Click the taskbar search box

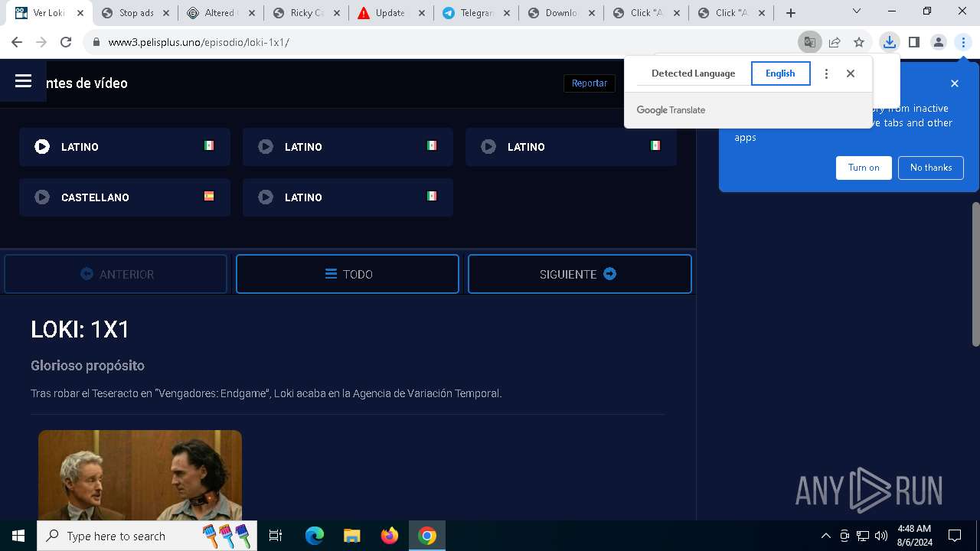pyautogui.click(x=146, y=536)
